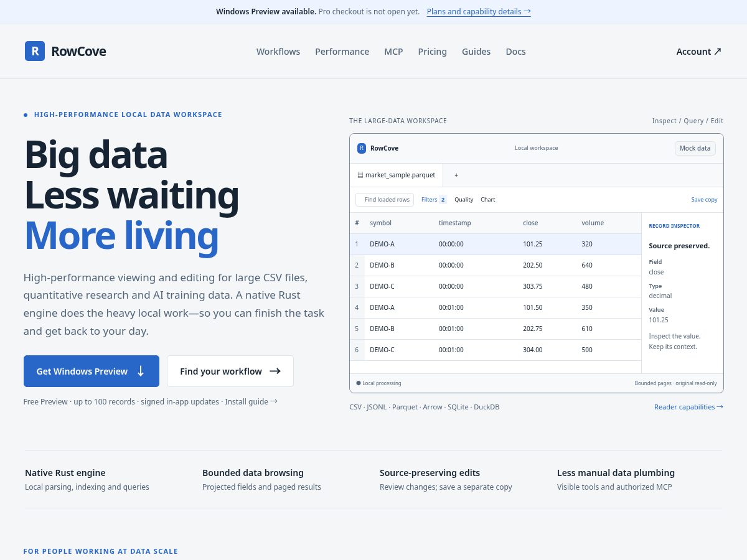This screenshot has width=747, height=560.
Task: Open the Performance nav item
Action: point(342,52)
